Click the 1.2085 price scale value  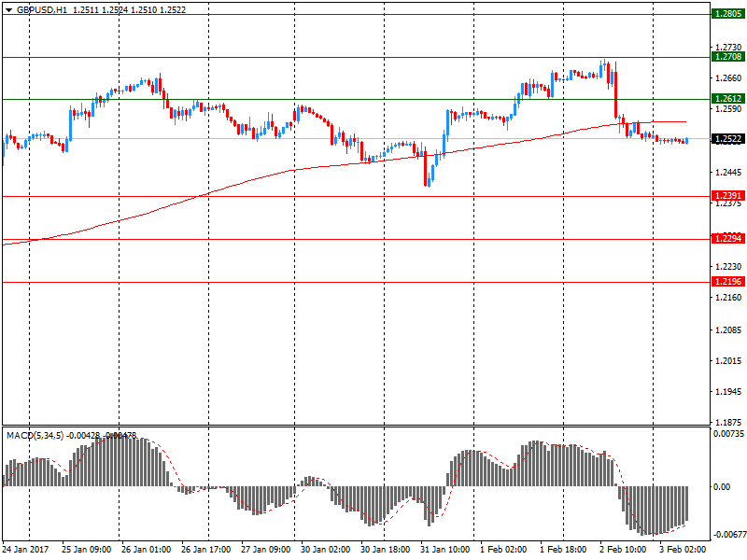[728, 330]
